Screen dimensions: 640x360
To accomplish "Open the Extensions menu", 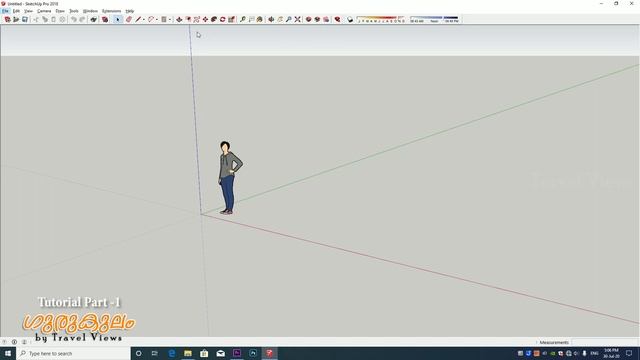I will (111, 11).
